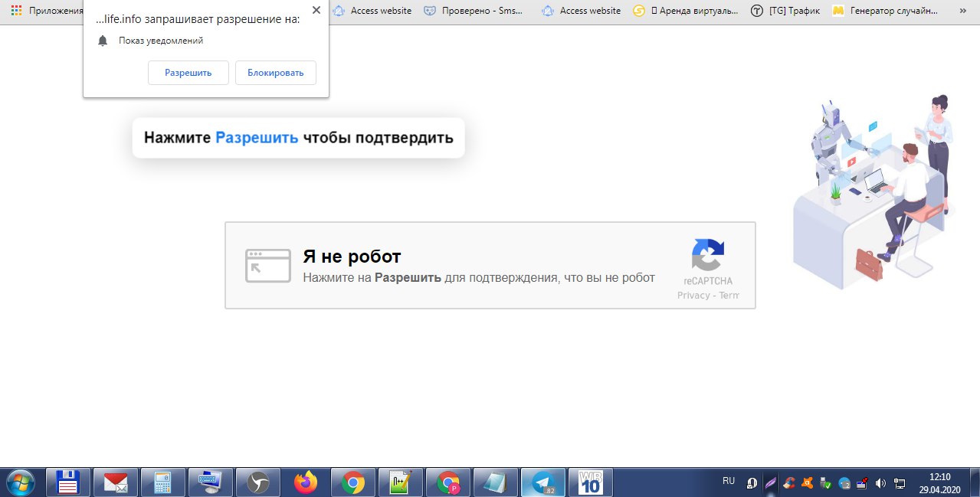Click the Show Desktop button at taskbar end

click(974, 483)
